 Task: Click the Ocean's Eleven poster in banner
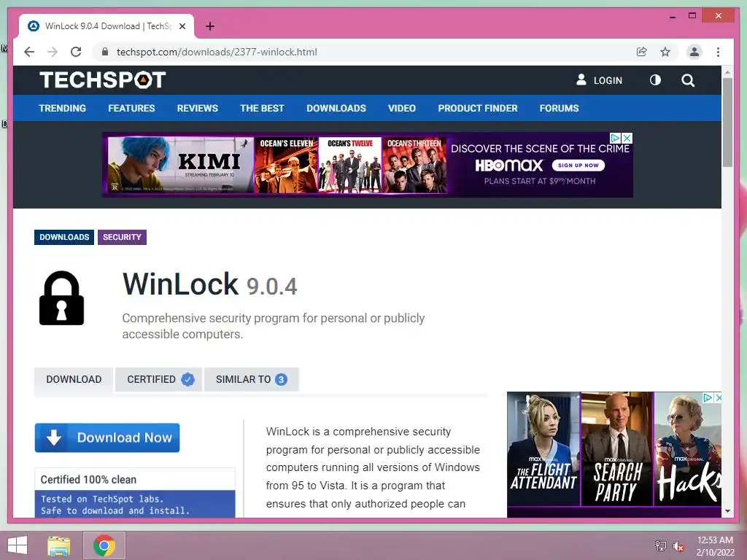coord(286,165)
